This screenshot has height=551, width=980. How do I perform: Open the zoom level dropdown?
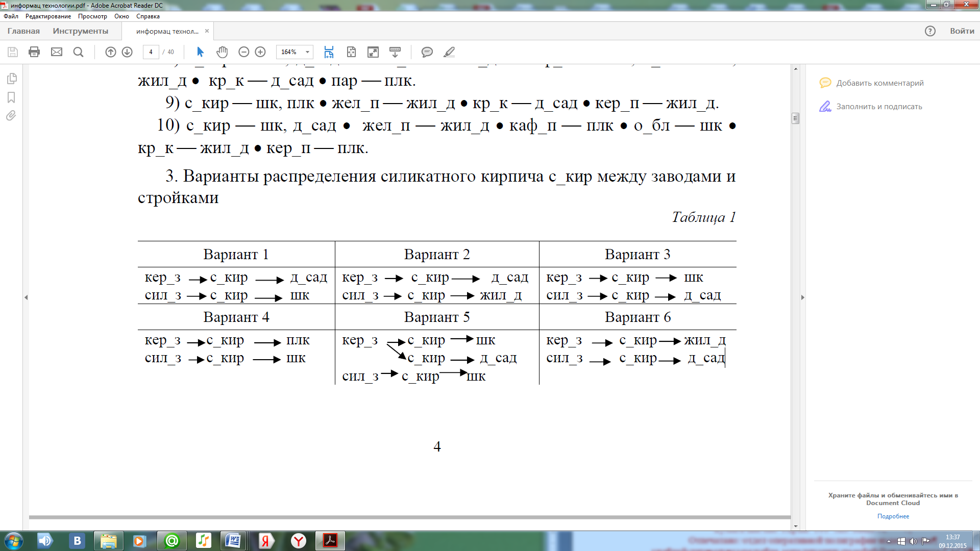click(307, 52)
